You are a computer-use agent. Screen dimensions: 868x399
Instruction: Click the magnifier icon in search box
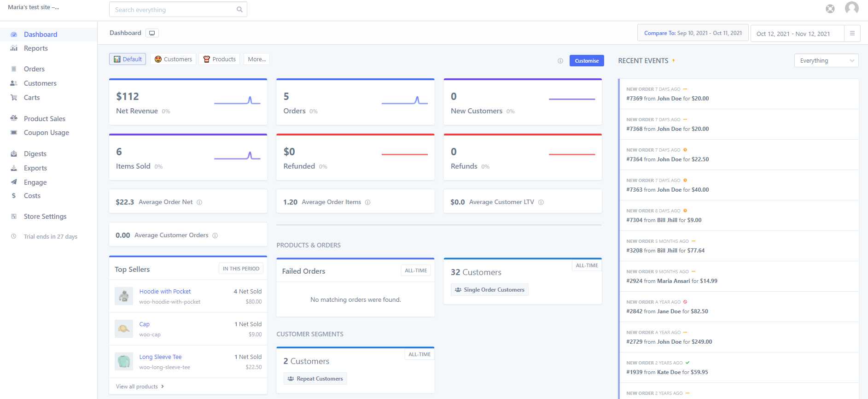click(239, 10)
